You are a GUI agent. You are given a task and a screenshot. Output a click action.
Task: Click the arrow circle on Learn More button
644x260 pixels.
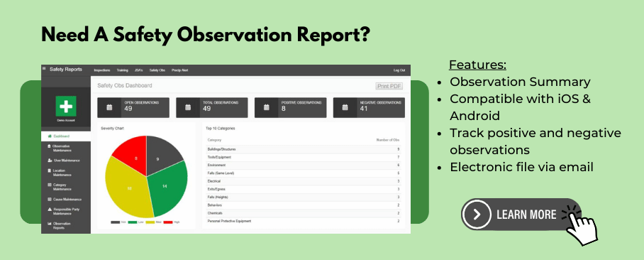[x=477, y=215]
